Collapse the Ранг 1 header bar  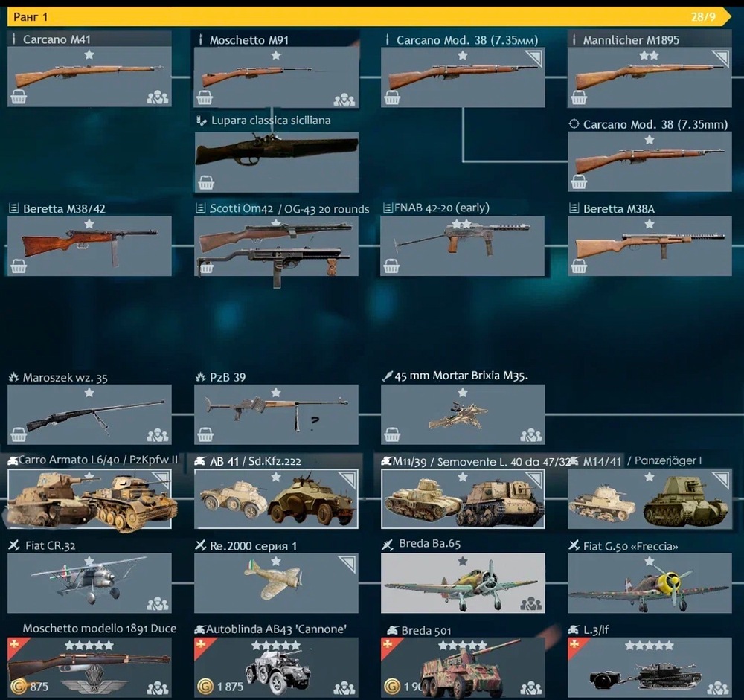(369, 16)
